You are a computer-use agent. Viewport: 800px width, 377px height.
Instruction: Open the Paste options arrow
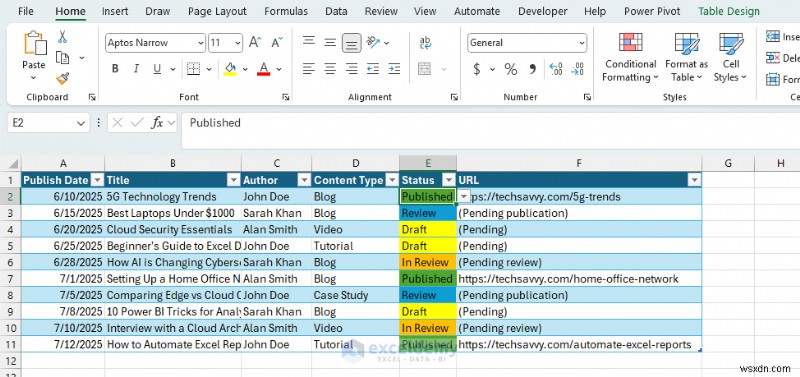(34, 78)
